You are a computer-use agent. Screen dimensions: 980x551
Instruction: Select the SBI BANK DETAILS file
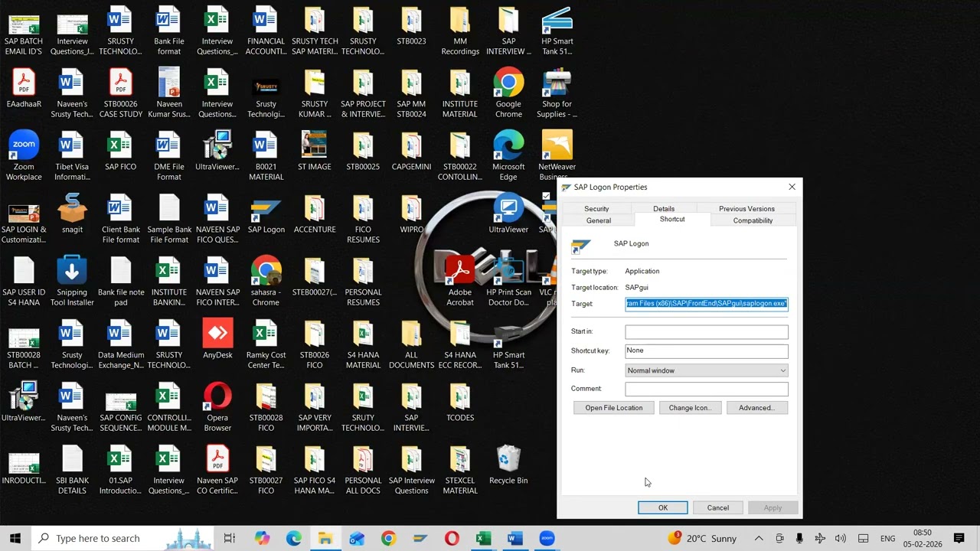(x=72, y=471)
